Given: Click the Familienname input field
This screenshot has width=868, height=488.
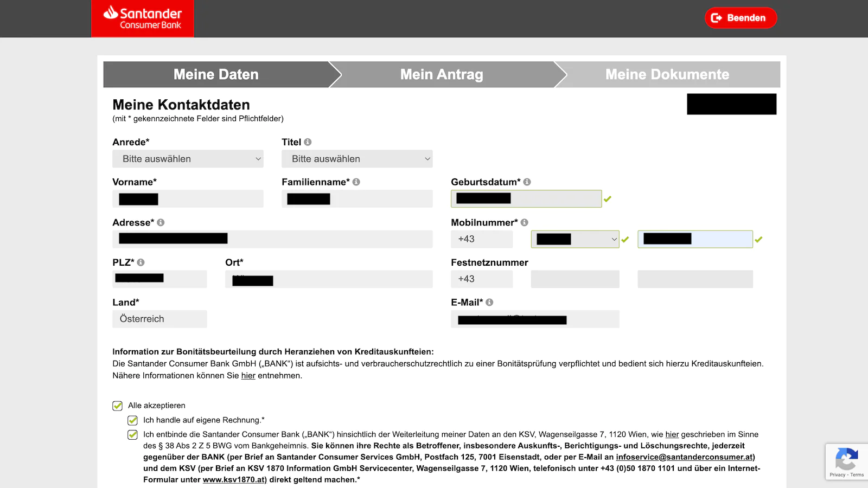Looking at the screenshot, I should coord(357,199).
